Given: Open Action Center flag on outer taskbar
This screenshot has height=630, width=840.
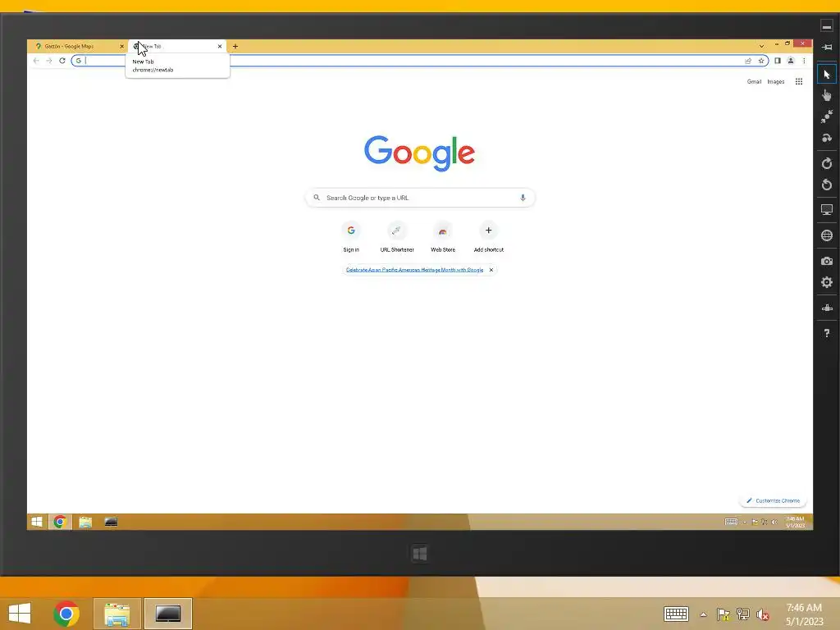Looking at the screenshot, I should pos(724,614).
